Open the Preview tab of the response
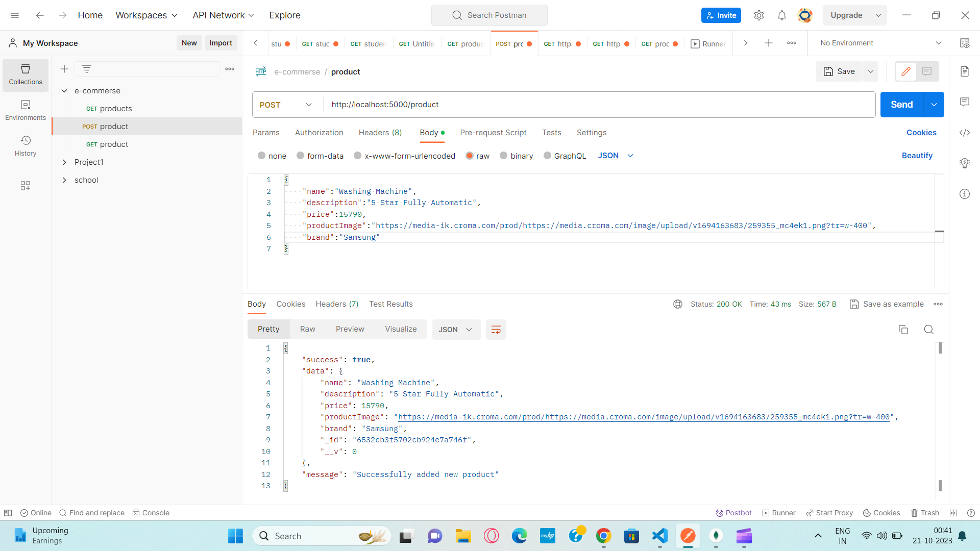 (x=350, y=329)
